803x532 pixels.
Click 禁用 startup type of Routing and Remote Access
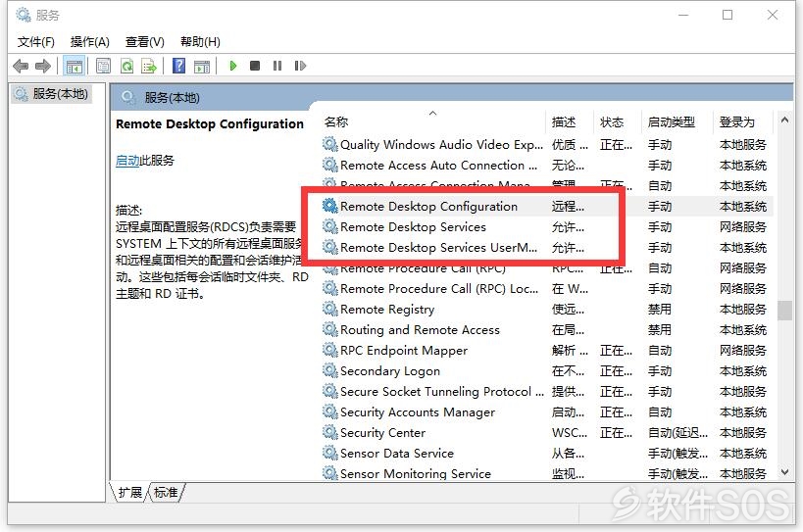(x=660, y=330)
